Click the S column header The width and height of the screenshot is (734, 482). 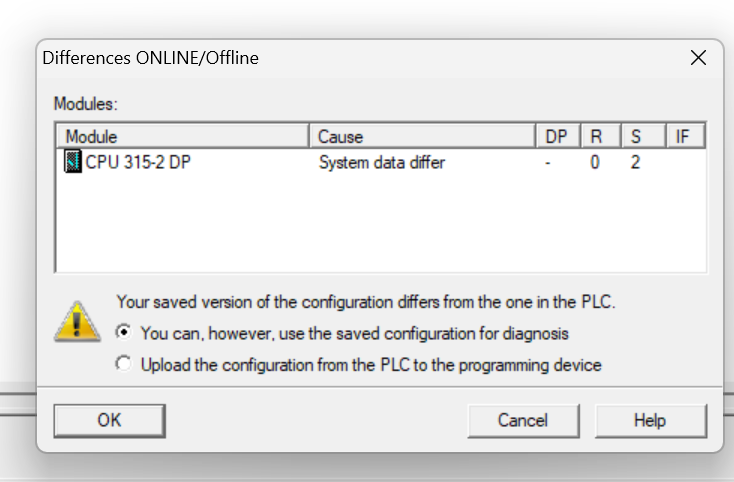[644, 136]
